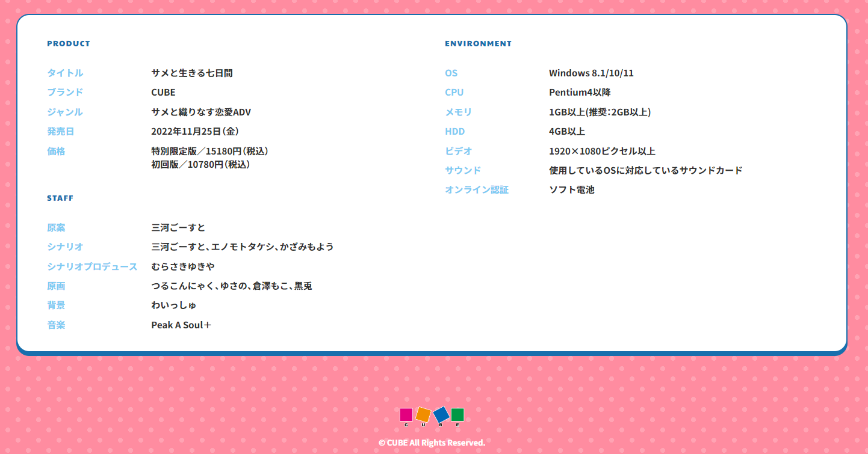The height and width of the screenshot is (454, 868).
Task: Click the ENVIRONMENT section heading
Action: pyautogui.click(x=479, y=43)
